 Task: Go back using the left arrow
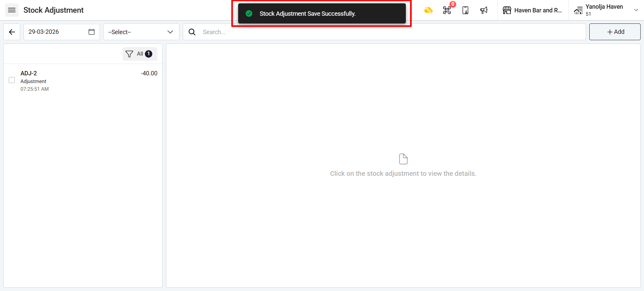[12, 32]
